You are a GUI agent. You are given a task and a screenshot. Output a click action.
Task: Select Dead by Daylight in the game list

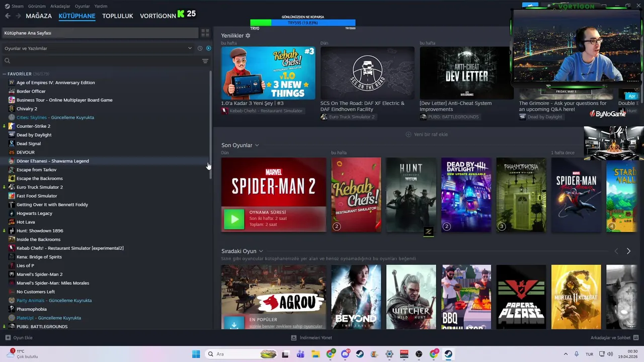(x=34, y=135)
